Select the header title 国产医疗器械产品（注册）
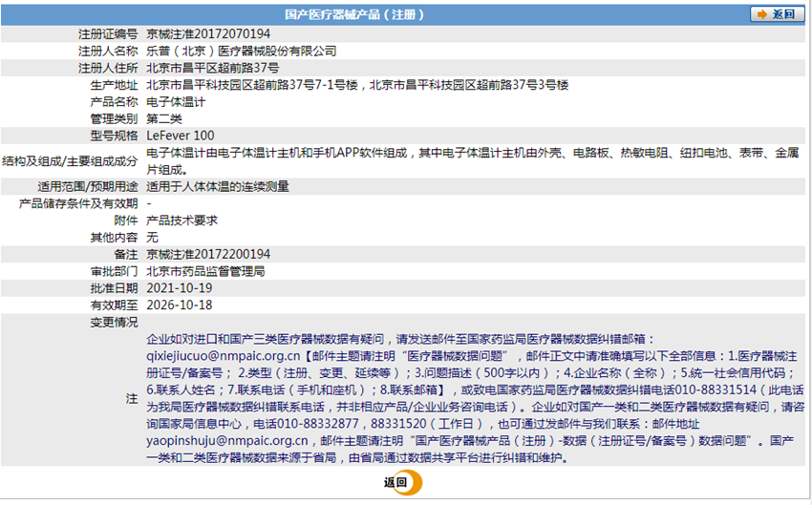The height and width of the screenshot is (505, 812). [354, 14]
